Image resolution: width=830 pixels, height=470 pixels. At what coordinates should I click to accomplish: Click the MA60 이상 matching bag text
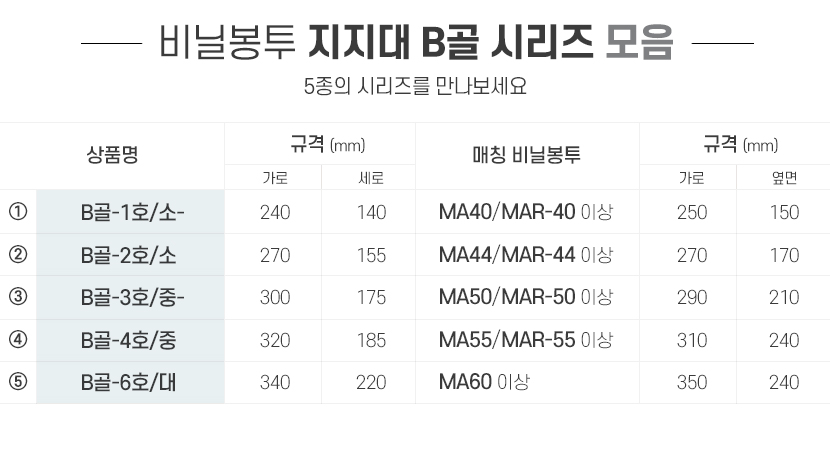click(484, 382)
